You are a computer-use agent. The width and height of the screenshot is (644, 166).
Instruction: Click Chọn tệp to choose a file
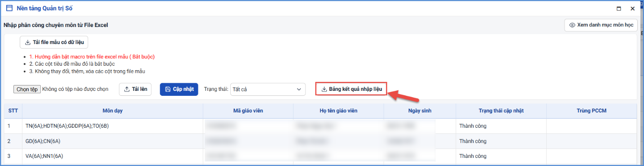(x=27, y=89)
